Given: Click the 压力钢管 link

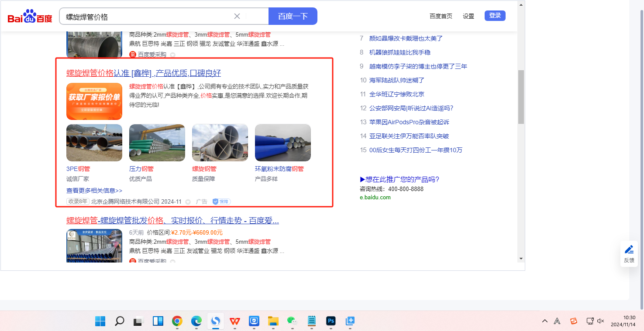Looking at the screenshot, I should [141, 169].
